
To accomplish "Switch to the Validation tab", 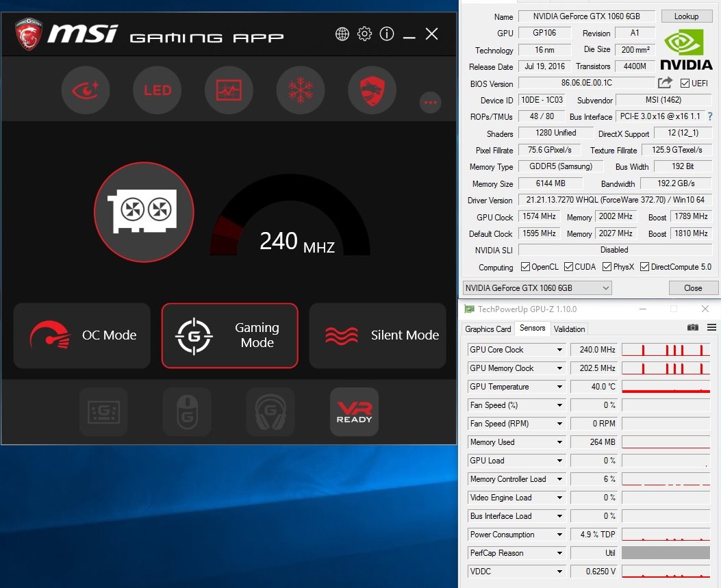I will pyautogui.click(x=569, y=329).
